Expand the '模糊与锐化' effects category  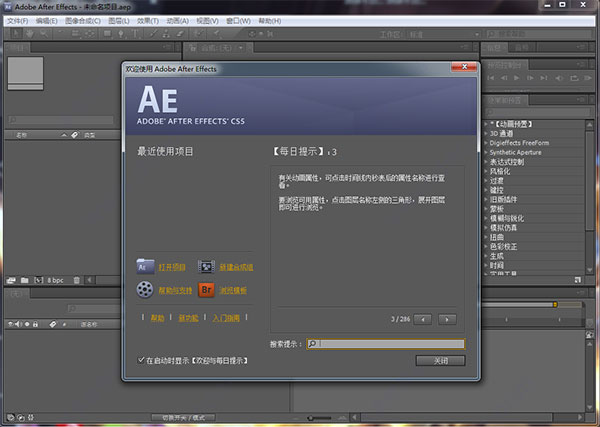point(487,218)
